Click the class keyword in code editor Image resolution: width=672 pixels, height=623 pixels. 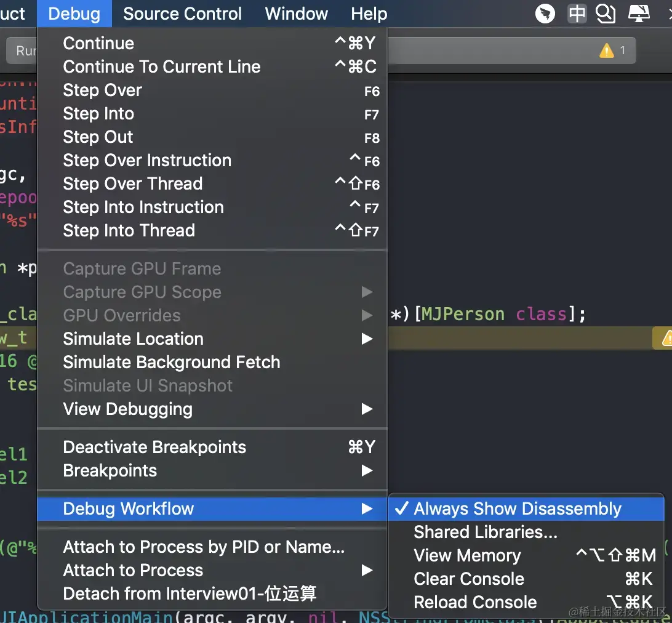(541, 315)
